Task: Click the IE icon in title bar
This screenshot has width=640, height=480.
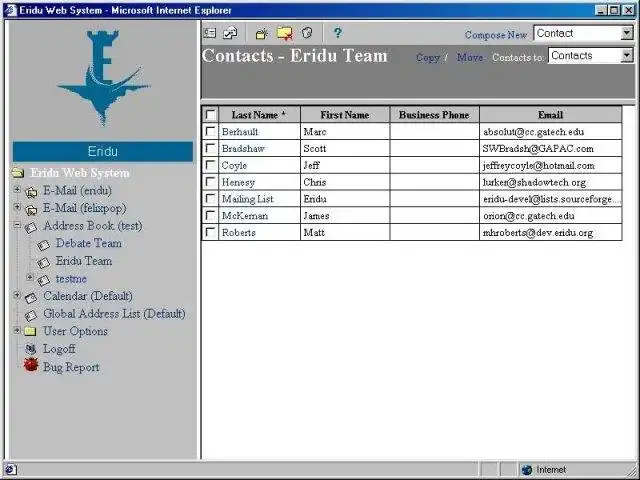Action: (x=10, y=10)
